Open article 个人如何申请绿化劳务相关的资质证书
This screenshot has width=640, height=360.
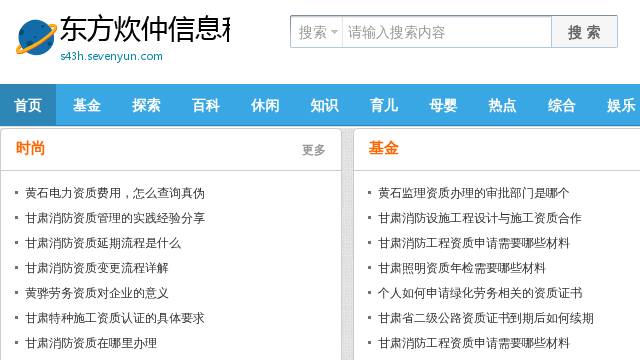tap(480, 293)
